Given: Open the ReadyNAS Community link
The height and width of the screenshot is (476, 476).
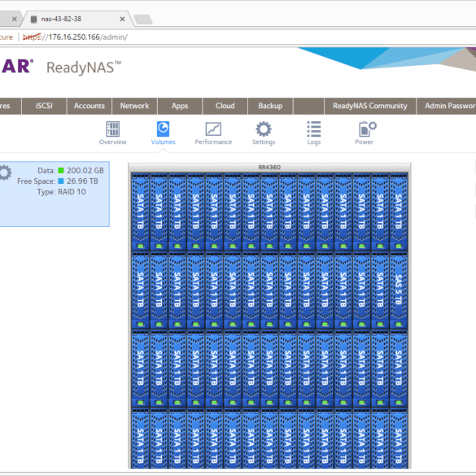Looking at the screenshot, I should 370,106.
